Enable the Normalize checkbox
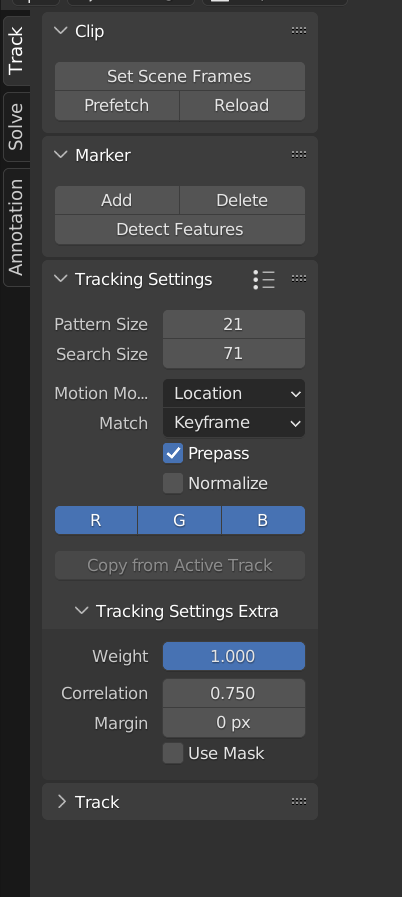The image size is (402, 897). [173, 483]
